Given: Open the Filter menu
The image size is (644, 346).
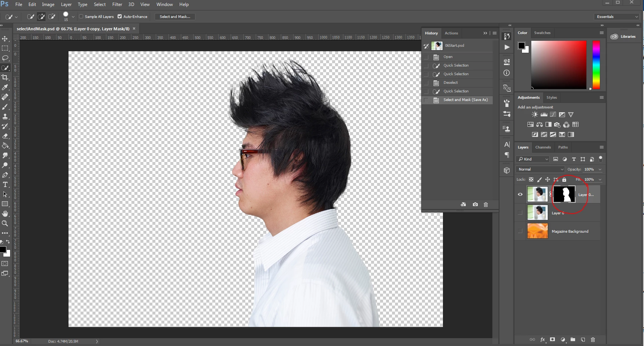Looking at the screenshot, I should (x=117, y=4).
